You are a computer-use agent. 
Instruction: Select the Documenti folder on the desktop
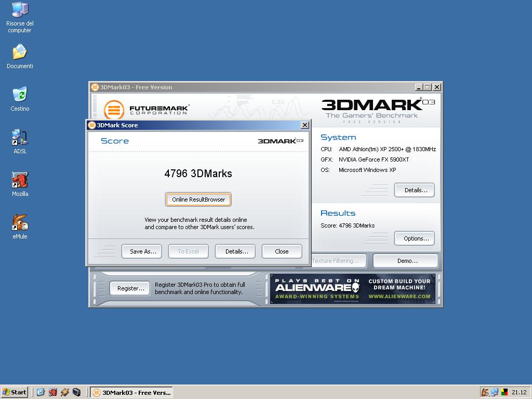[x=20, y=56]
